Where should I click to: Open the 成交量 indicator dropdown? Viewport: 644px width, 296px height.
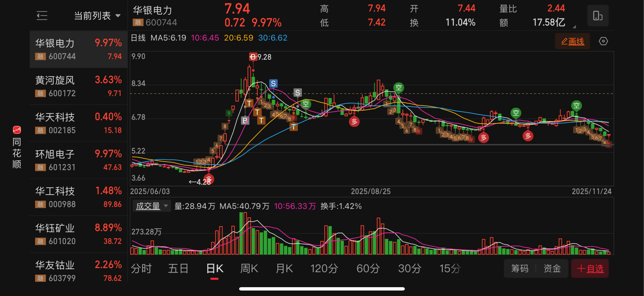151,206
